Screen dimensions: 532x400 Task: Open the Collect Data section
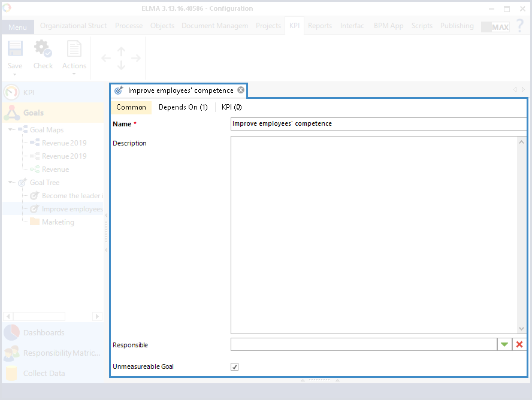pyautogui.click(x=44, y=374)
